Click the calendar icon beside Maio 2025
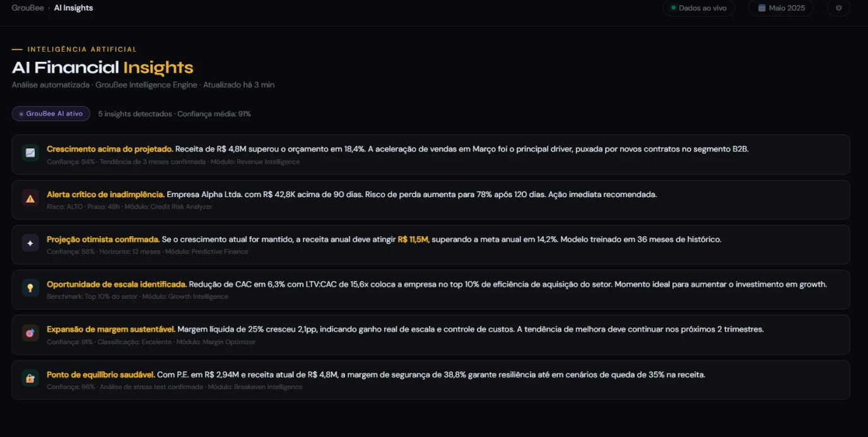The image size is (868, 437). 762,8
